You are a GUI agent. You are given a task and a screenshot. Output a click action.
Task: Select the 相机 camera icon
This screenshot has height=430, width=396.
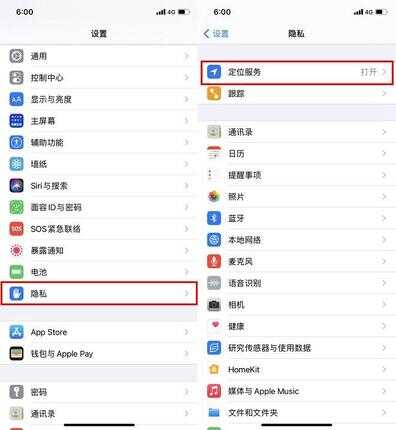coord(214,305)
